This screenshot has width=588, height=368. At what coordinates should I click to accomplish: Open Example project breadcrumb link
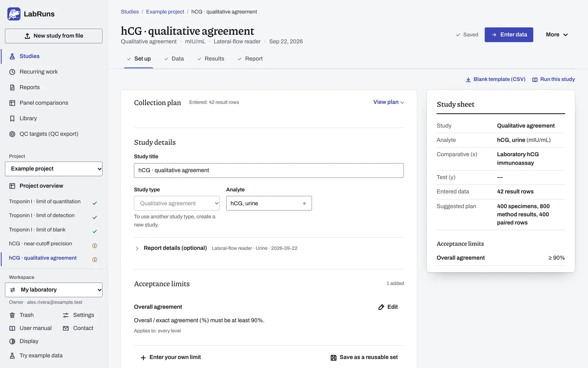pos(165,12)
